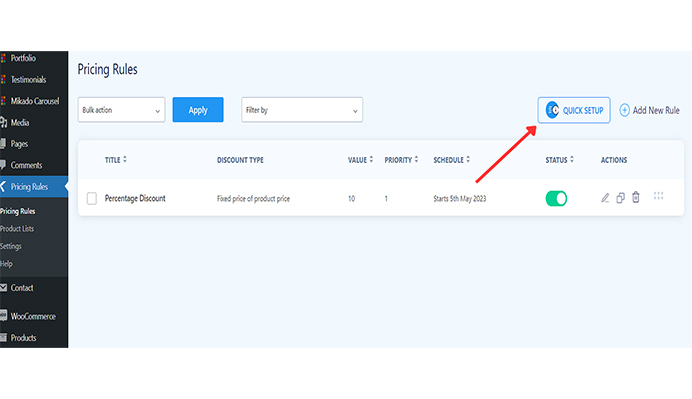Click the plus icon beside Add New Rule
Viewport: 692px width, 399px height.
[624, 110]
